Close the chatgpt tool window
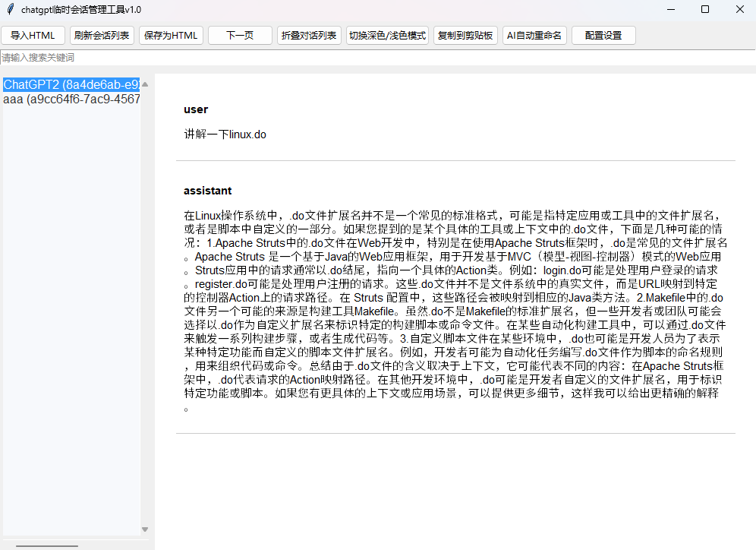The height and width of the screenshot is (550, 756). pos(739,9)
